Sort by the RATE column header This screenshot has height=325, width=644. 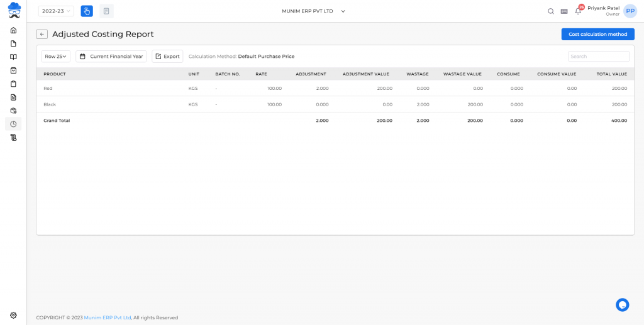261,74
